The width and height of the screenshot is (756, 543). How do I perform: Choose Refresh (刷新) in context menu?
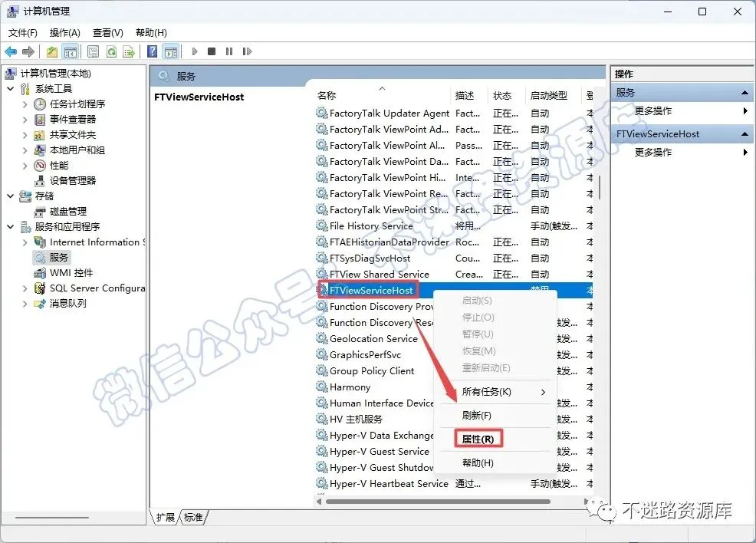pos(495,415)
